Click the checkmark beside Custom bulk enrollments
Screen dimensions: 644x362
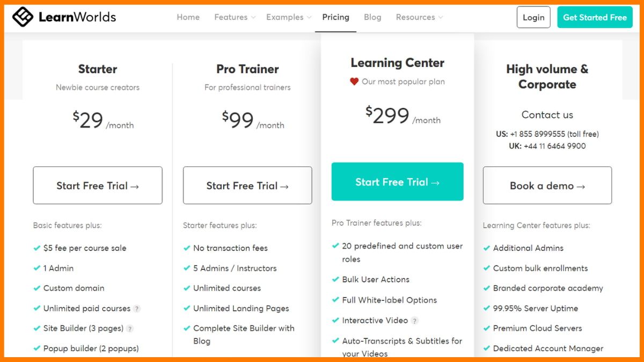[x=487, y=268]
